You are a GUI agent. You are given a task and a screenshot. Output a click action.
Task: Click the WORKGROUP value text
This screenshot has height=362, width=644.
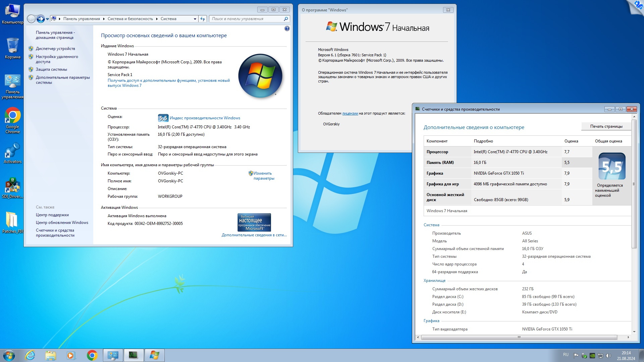click(x=170, y=196)
